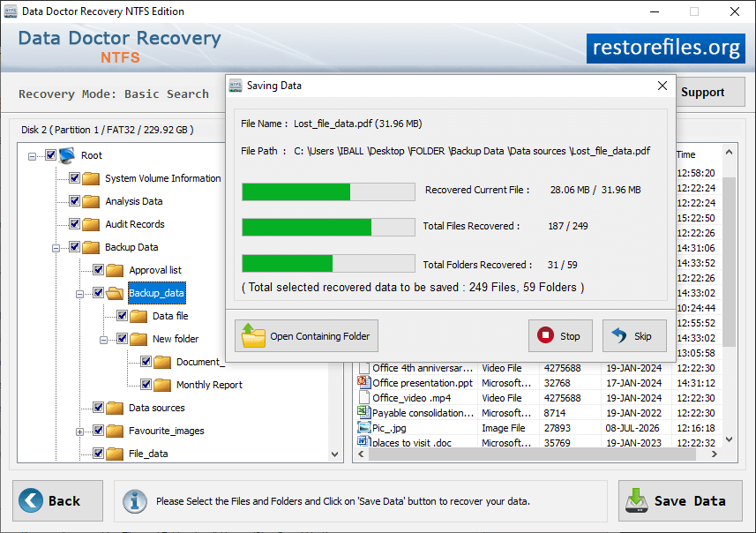Click the file list's scroll down arrow
756x533 pixels.
click(729, 439)
